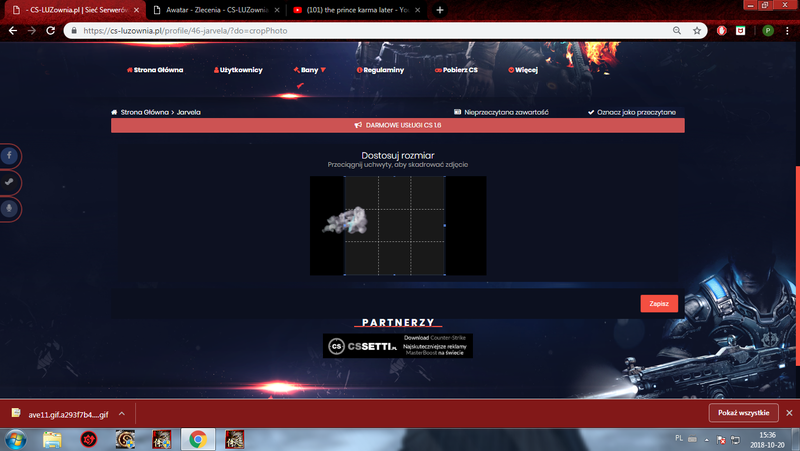Open Chrome from the Windows taskbar

[198, 438]
